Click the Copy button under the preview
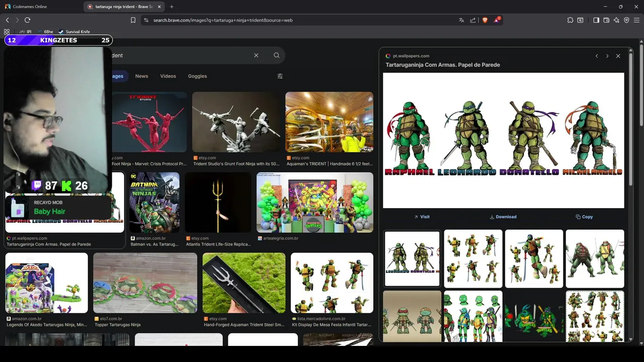Screen dimensions: 644x362 584,217
